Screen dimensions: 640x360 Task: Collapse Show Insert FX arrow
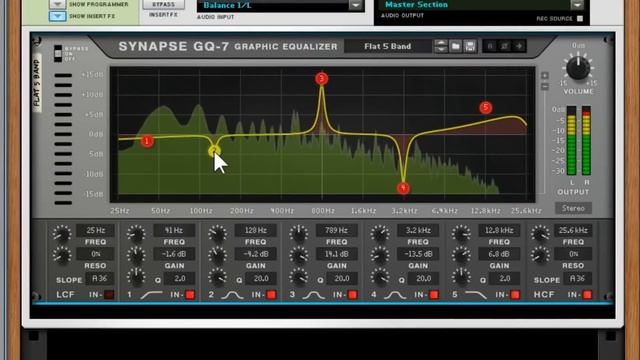pyautogui.click(x=58, y=16)
